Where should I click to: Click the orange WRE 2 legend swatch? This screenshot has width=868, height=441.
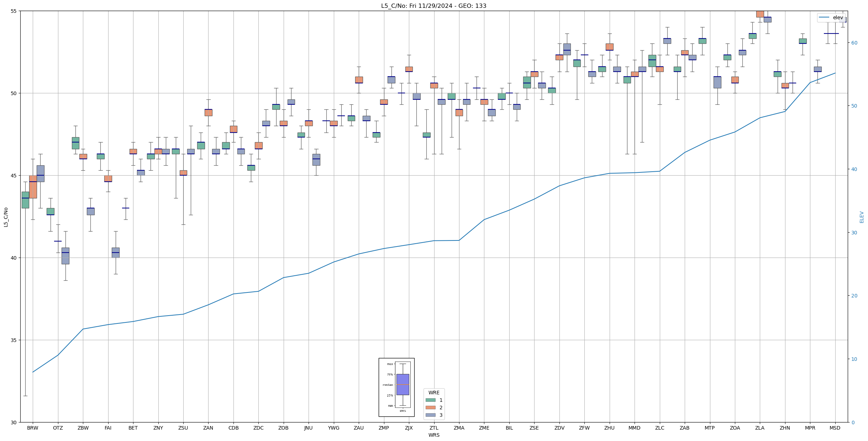(430, 408)
